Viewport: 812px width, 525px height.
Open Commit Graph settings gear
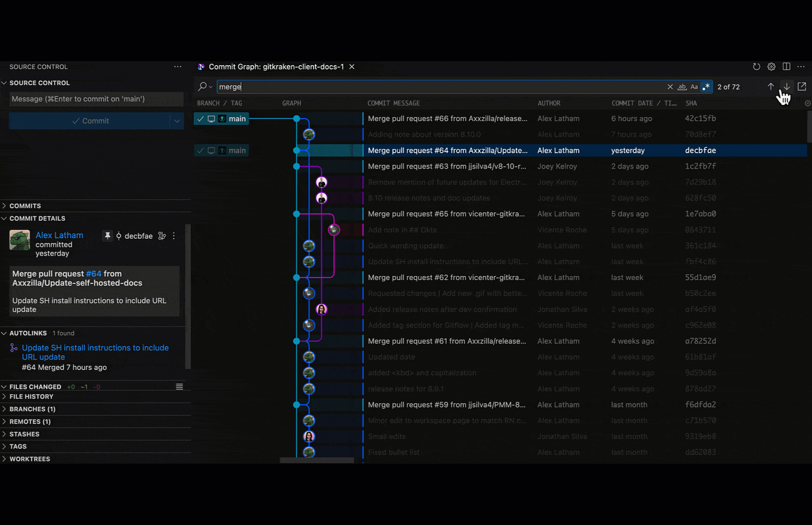pos(771,67)
